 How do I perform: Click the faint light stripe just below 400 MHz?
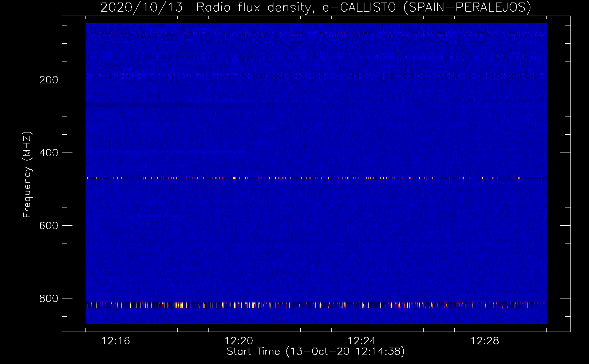coord(166,151)
